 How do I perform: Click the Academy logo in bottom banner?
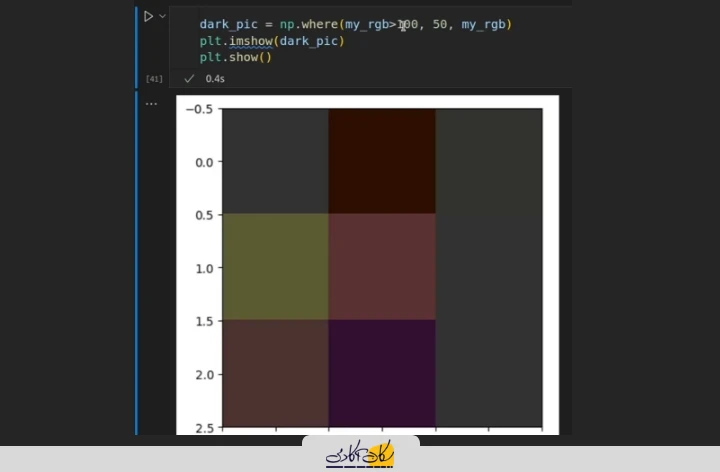(360, 455)
